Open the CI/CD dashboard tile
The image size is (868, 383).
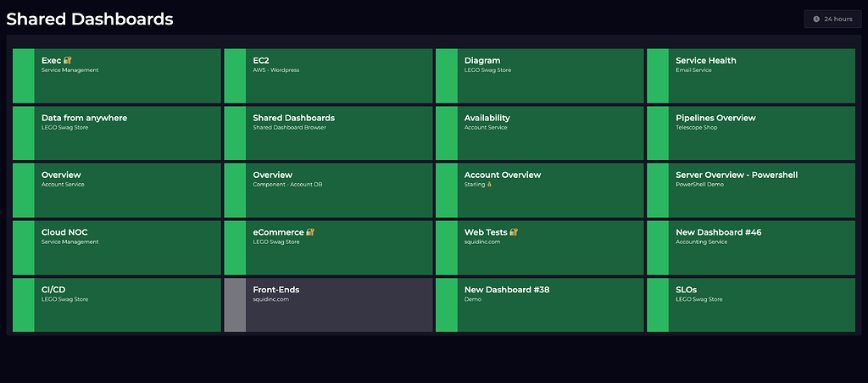117,305
